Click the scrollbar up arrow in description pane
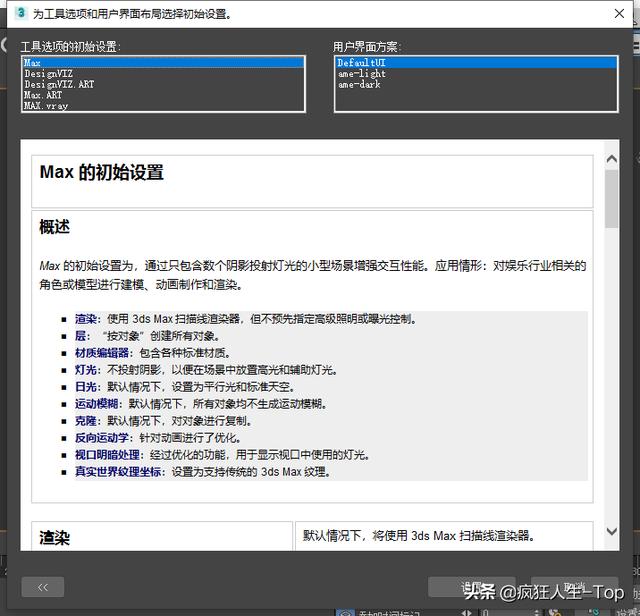 tap(611, 159)
